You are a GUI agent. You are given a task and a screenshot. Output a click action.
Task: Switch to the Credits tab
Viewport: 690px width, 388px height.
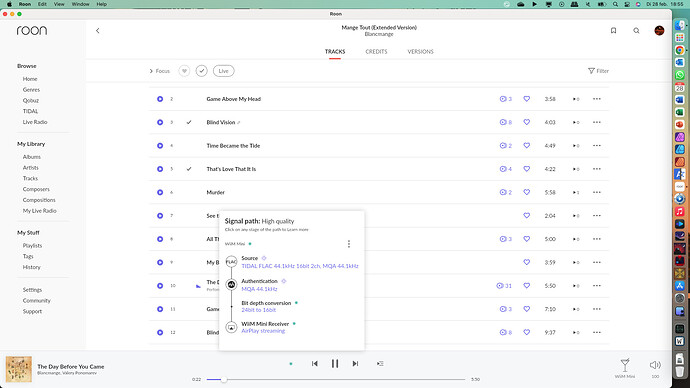point(376,51)
